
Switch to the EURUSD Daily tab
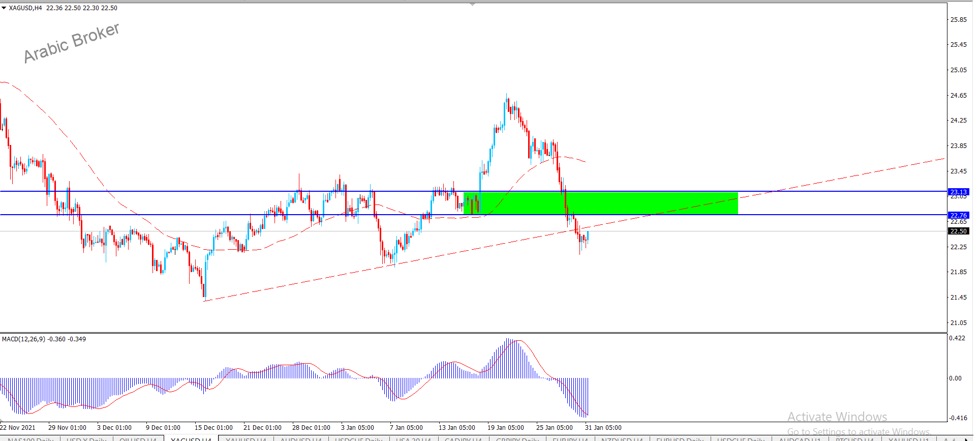[x=680, y=438]
